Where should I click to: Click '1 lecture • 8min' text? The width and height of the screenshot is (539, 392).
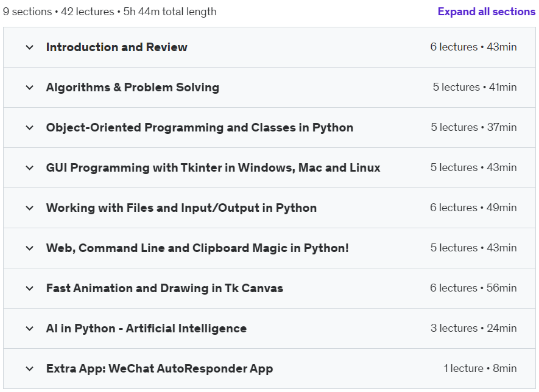(480, 368)
